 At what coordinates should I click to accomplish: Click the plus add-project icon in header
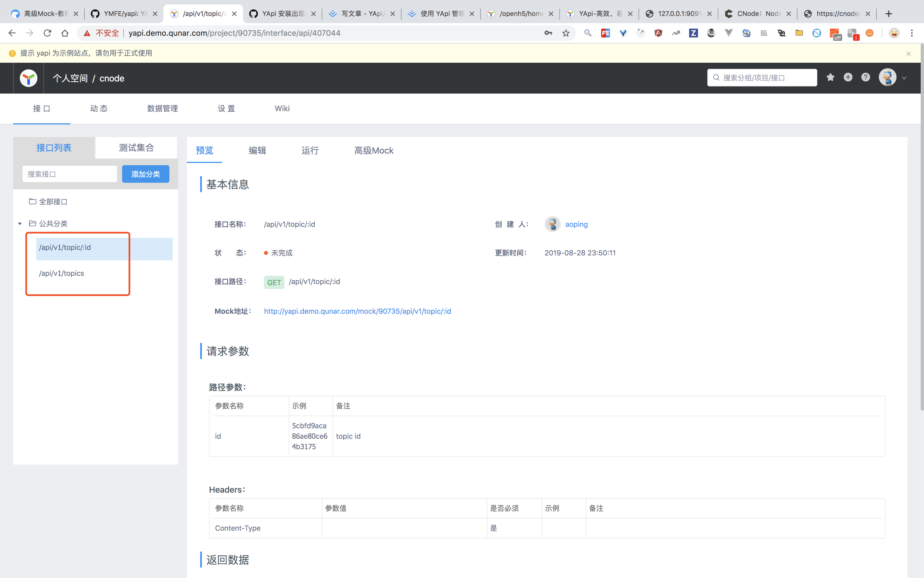848,78
